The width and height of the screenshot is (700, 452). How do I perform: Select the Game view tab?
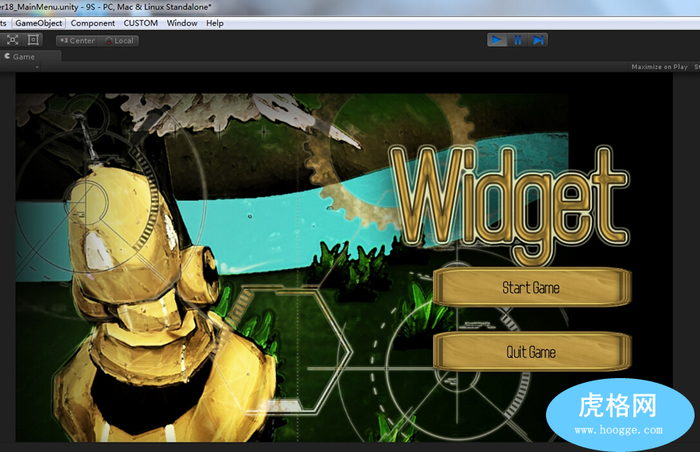tap(30, 57)
